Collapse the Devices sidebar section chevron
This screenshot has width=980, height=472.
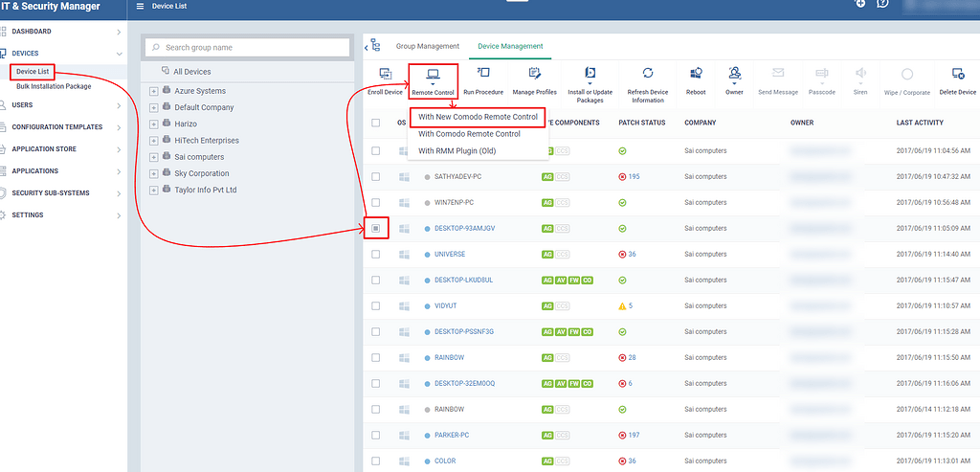coord(119,54)
